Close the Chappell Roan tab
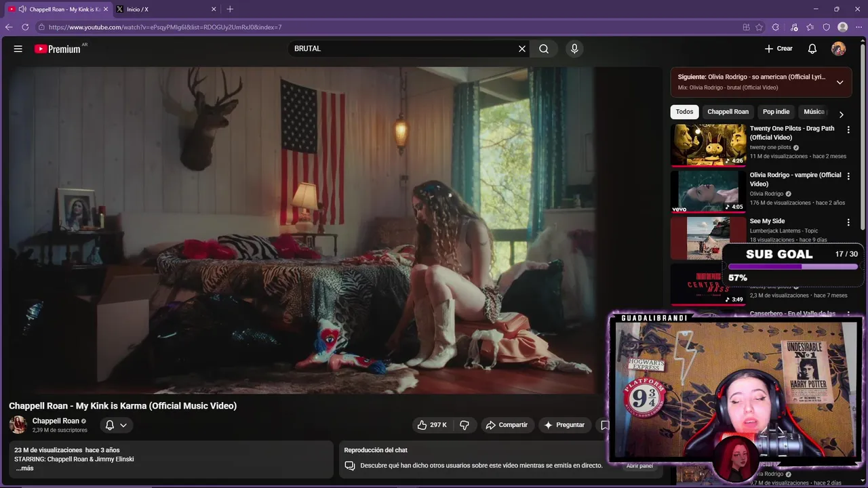 (x=106, y=9)
